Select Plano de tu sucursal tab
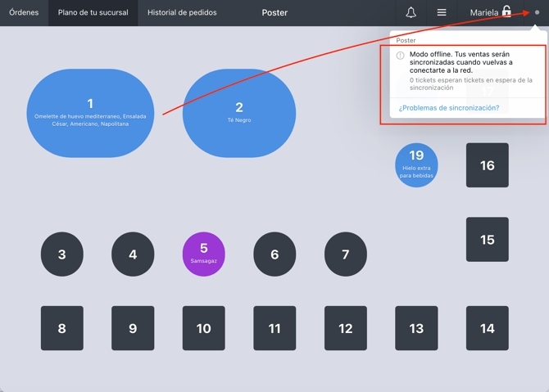549x392 pixels. (x=93, y=12)
